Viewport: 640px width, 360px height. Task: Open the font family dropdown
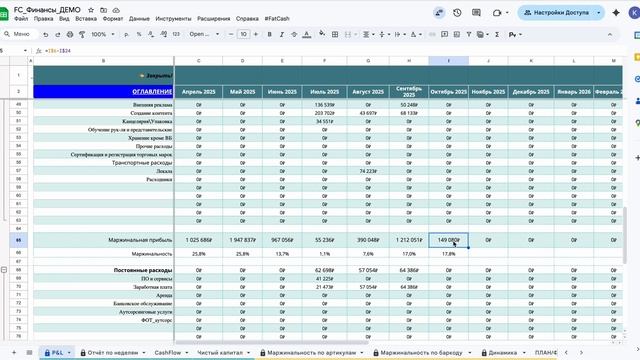click(x=204, y=35)
